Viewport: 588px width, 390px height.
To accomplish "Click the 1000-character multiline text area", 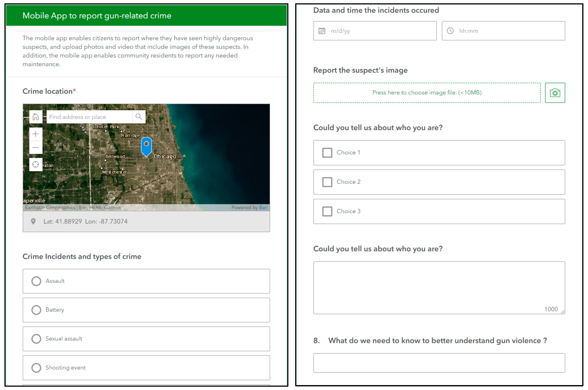I will [439, 288].
